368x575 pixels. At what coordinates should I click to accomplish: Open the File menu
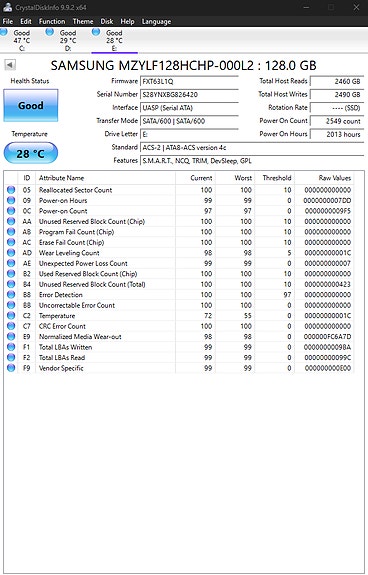[x=8, y=21]
